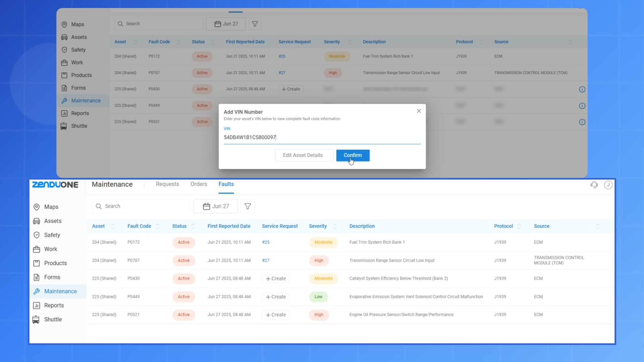The height and width of the screenshot is (362, 644).
Task: Switch to the Orders tab
Action: pyautogui.click(x=199, y=184)
